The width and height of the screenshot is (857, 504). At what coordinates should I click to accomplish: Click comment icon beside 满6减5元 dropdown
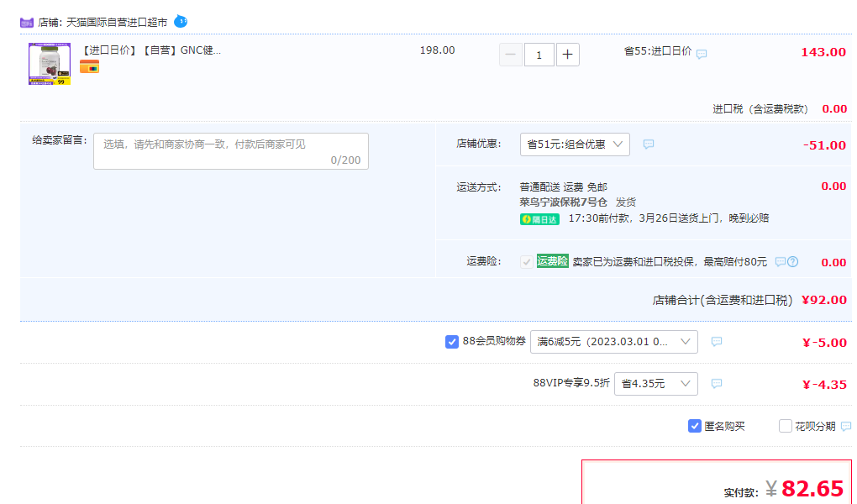point(717,342)
